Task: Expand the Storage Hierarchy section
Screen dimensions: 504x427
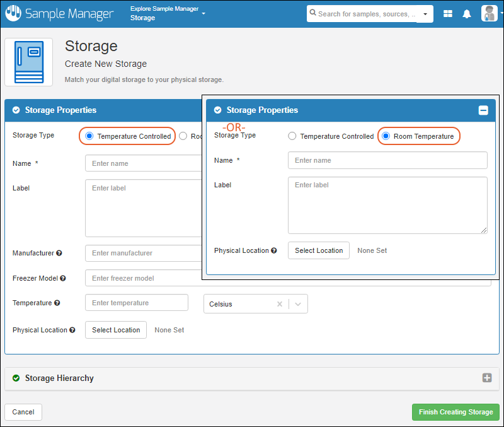Action: coord(486,378)
